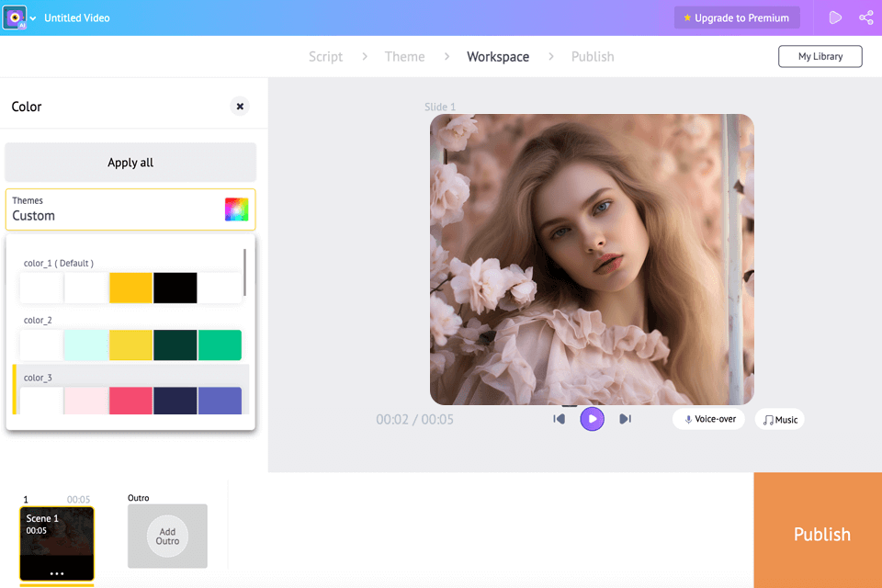Pick coral pink swatch in color_3
Screen dimensions: 882x588
click(130, 401)
